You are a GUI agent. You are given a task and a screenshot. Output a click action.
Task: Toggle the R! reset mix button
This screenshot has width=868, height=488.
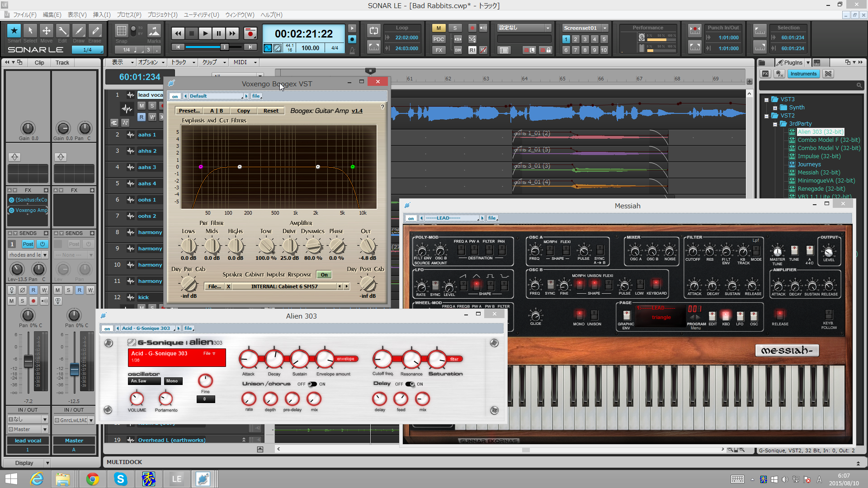[472, 50]
